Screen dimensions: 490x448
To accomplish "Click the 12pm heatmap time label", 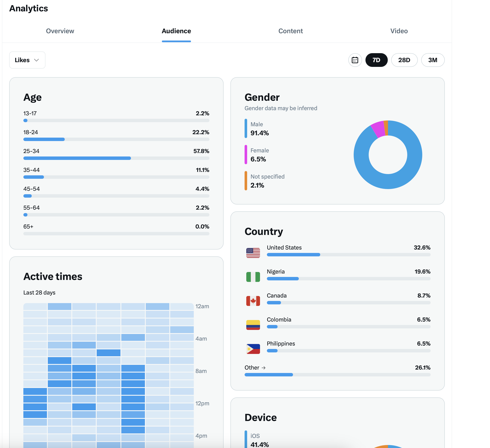I will [x=202, y=403].
